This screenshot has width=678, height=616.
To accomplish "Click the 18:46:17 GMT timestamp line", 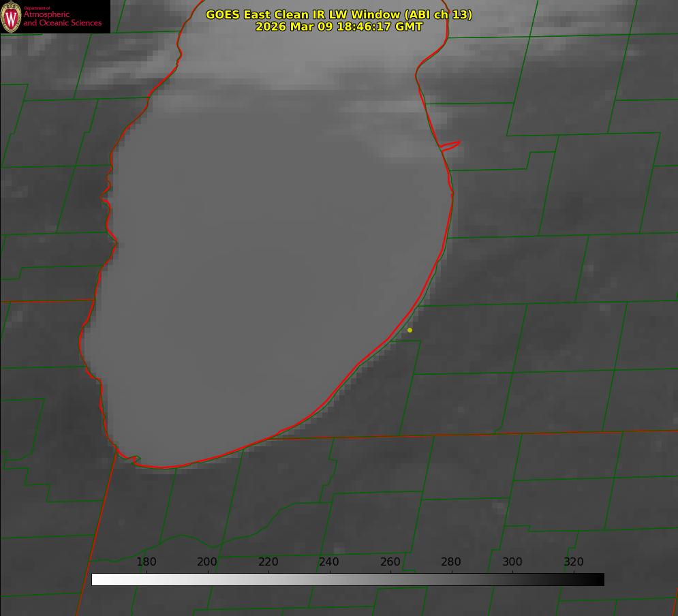I will (x=339, y=27).
